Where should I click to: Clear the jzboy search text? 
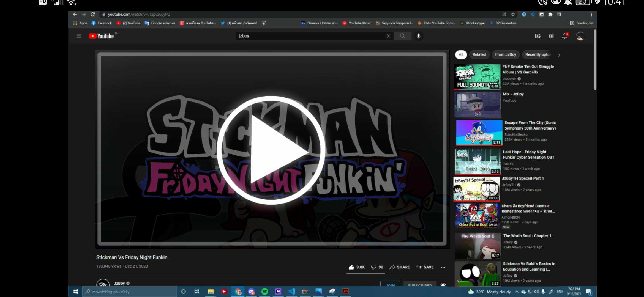388,36
